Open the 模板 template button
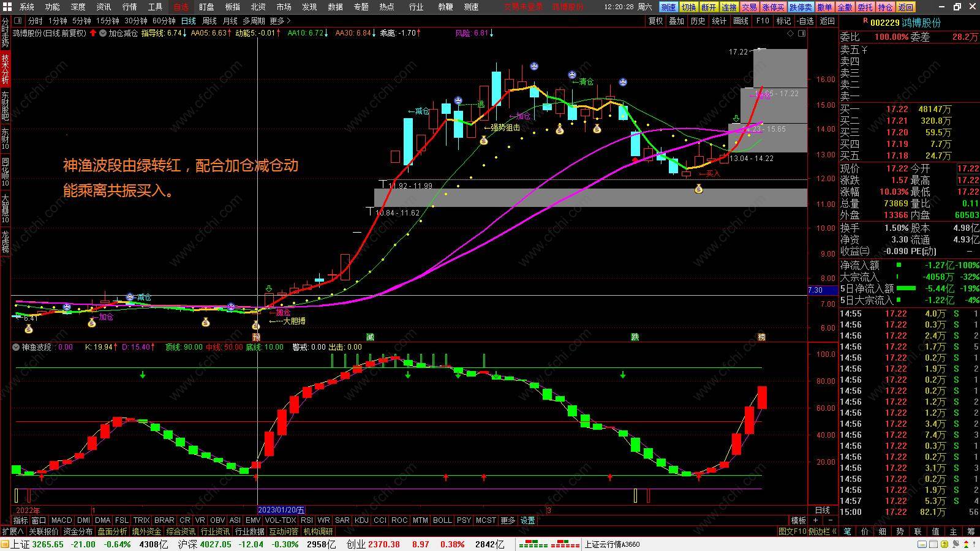This screenshot has width=980, height=551. (798, 520)
